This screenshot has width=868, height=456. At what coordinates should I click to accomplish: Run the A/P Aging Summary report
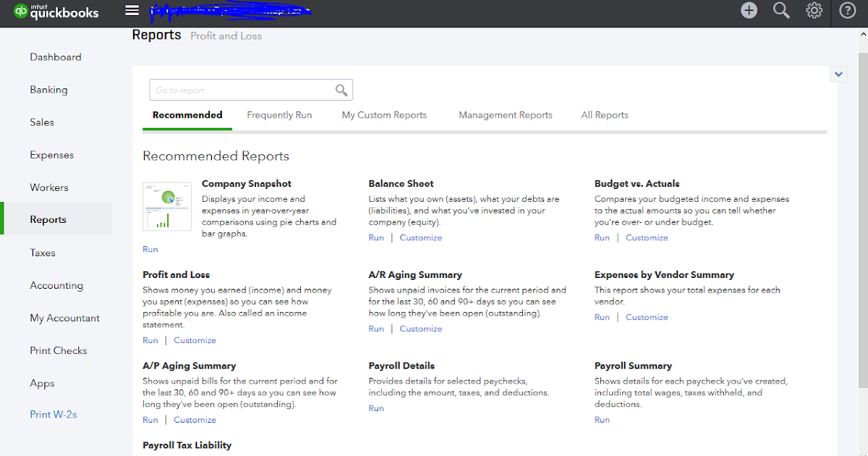(x=150, y=420)
